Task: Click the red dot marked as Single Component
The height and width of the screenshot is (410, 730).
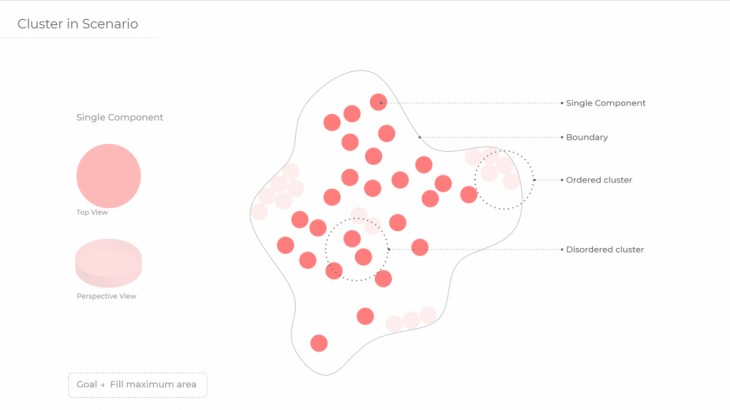Action: [x=378, y=102]
